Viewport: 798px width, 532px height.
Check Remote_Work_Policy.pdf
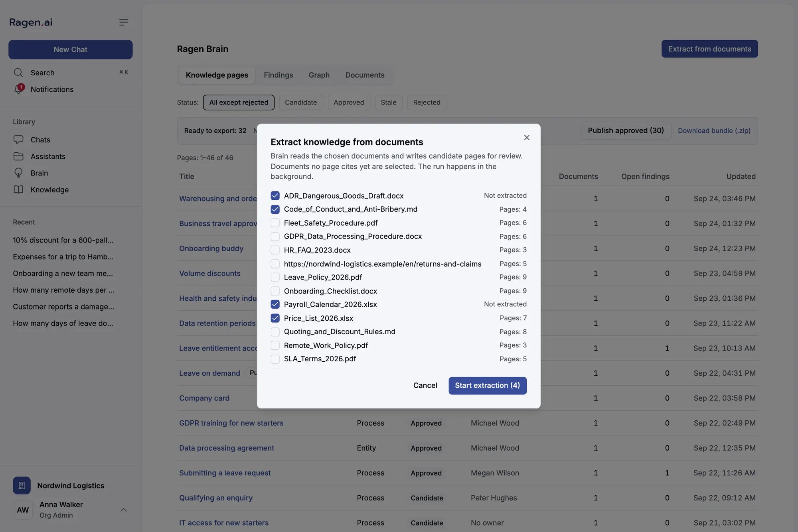tap(275, 345)
